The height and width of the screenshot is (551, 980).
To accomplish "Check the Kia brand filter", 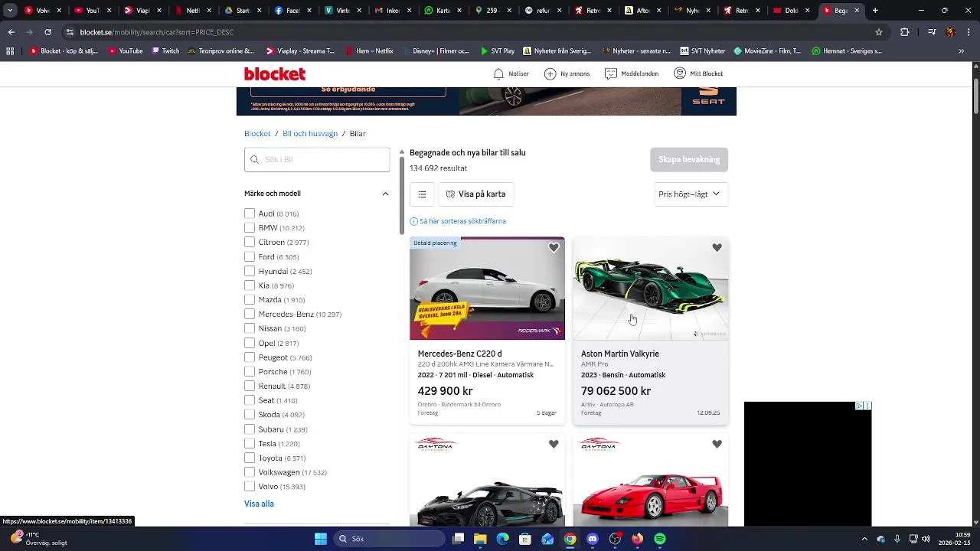I will pos(250,285).
